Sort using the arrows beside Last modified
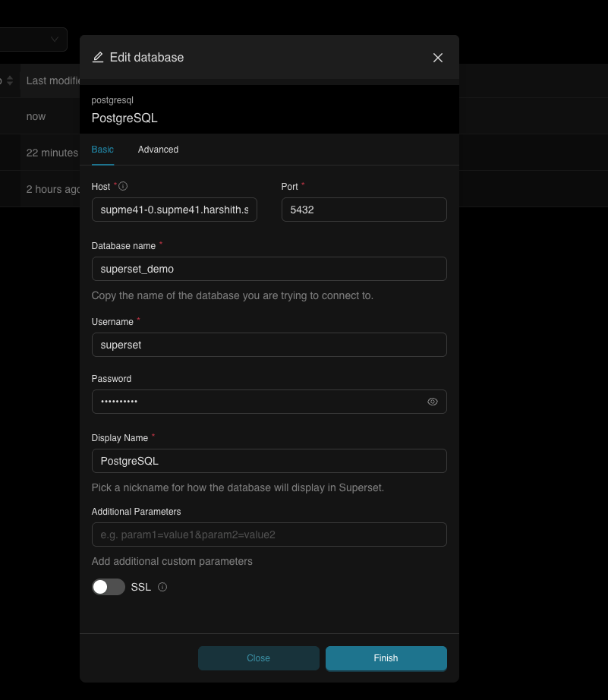This screenshot has height=700, width=608. [x=10, y=80]
